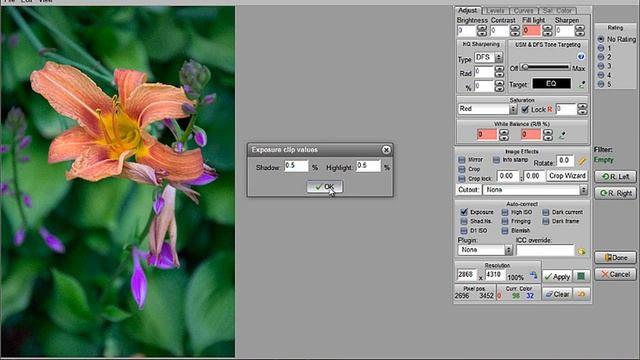
Task: Enable Dark frame auto-correct
Action: [x=546, y=221]
